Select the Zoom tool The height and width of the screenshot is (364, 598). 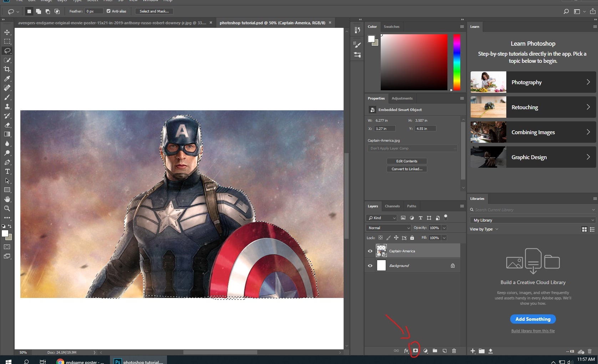7,208
